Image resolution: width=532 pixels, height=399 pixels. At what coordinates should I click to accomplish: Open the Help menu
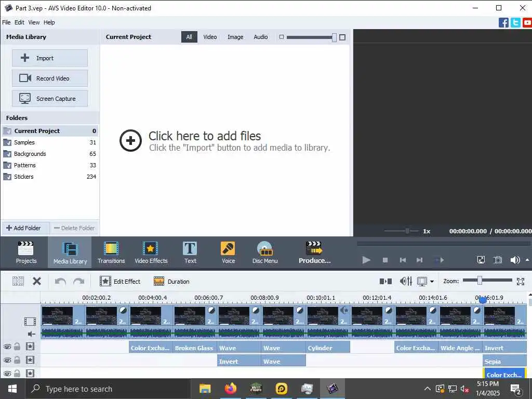click(x=49, y=22)
